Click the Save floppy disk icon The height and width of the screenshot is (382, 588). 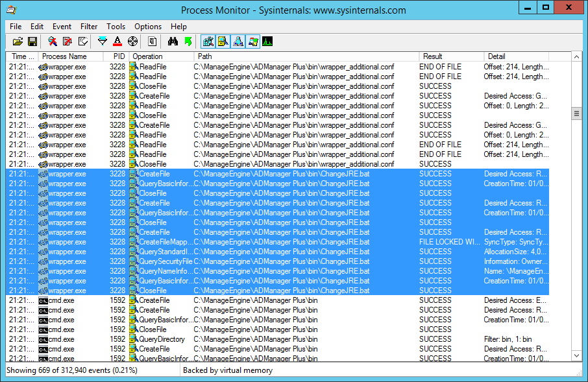(32, 42)
